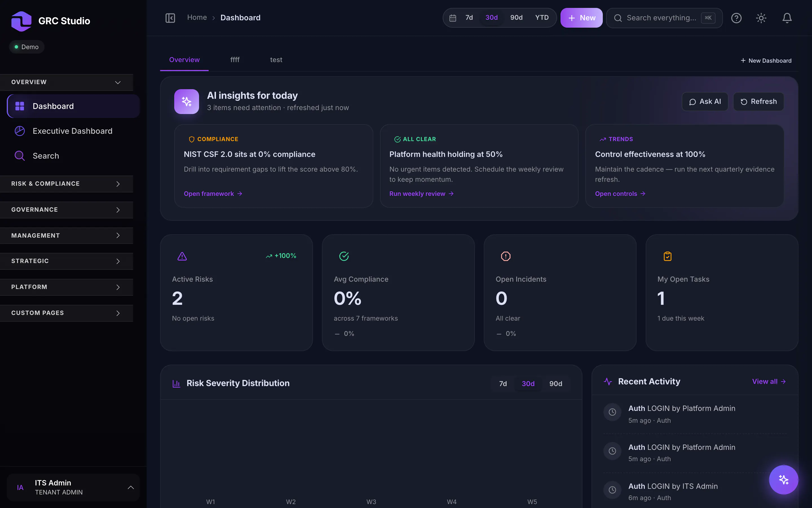Expand the RISK & COMPLIANCE section
The width and height of the screenshot is (812, 508).
coord(67,184)
